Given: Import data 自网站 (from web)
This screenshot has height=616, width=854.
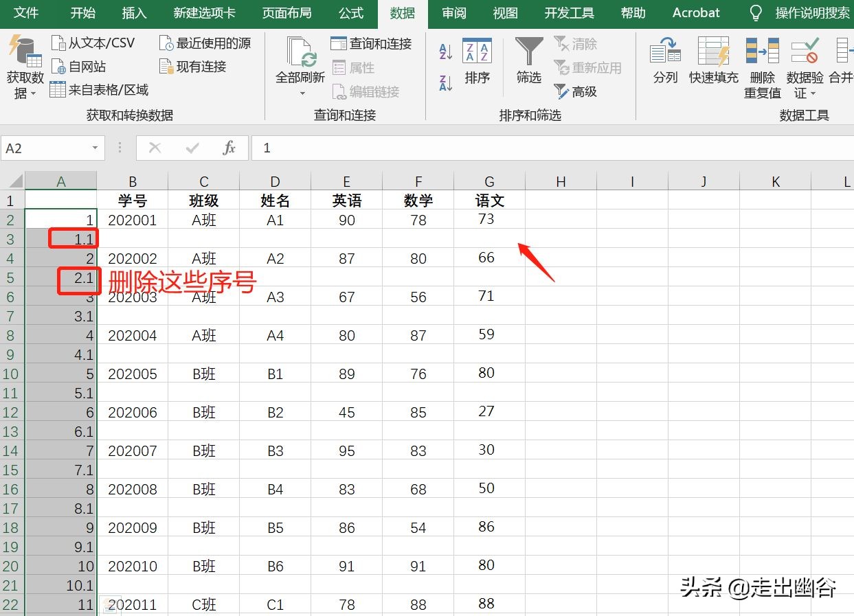Looking at the screenshot, I should point(79,67).
